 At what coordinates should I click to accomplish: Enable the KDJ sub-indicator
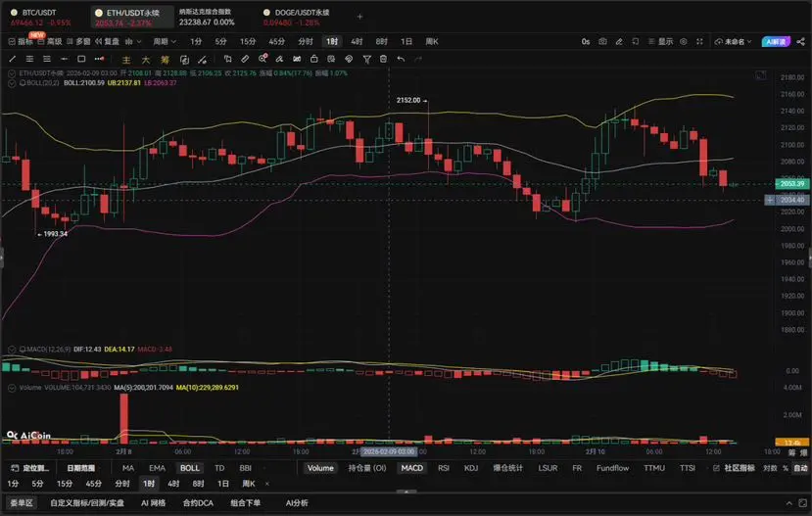click(x=471, y=468)
